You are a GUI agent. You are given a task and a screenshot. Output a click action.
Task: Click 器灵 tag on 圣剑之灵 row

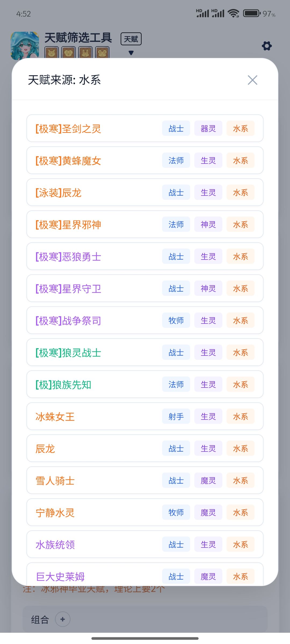tap(208, 129)
